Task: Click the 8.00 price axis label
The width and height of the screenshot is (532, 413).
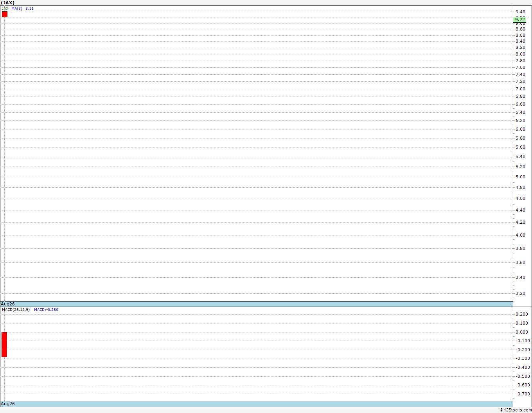Action: [x=520, y=54]
